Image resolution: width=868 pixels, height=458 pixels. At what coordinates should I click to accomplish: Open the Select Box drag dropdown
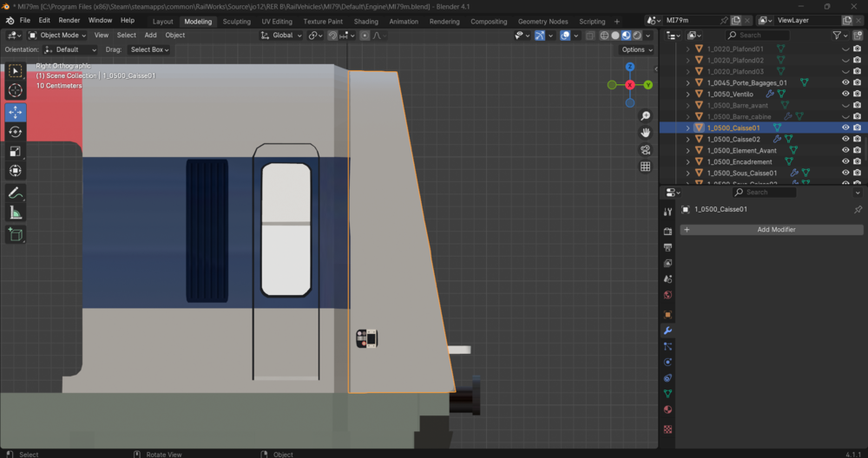[x=149, y=49]
